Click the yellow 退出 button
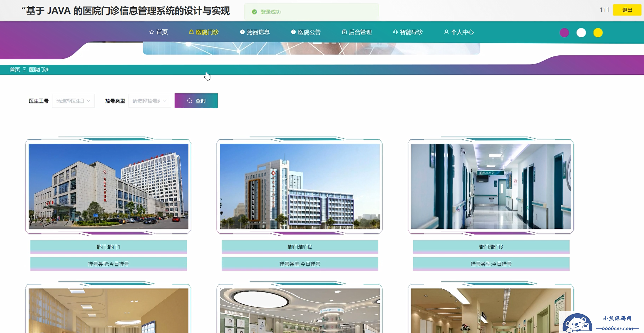The image size is (644, 333). click(627, 10)
